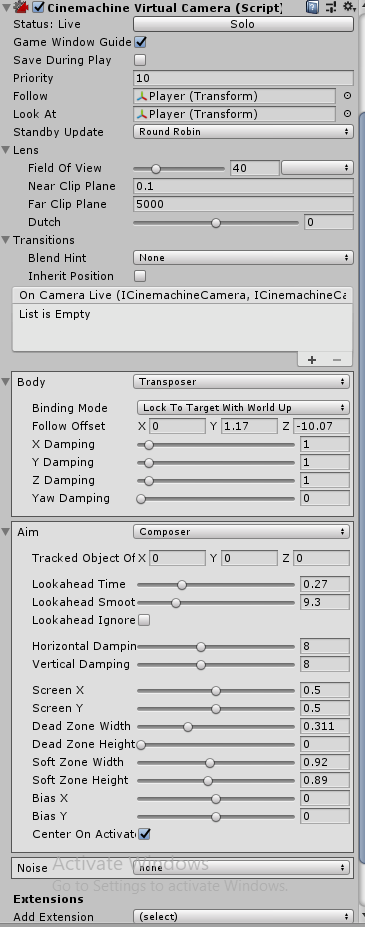Screen dimensions: 365x927
Task: Disable Center On Activate checkbox
Action: (144, 834)
